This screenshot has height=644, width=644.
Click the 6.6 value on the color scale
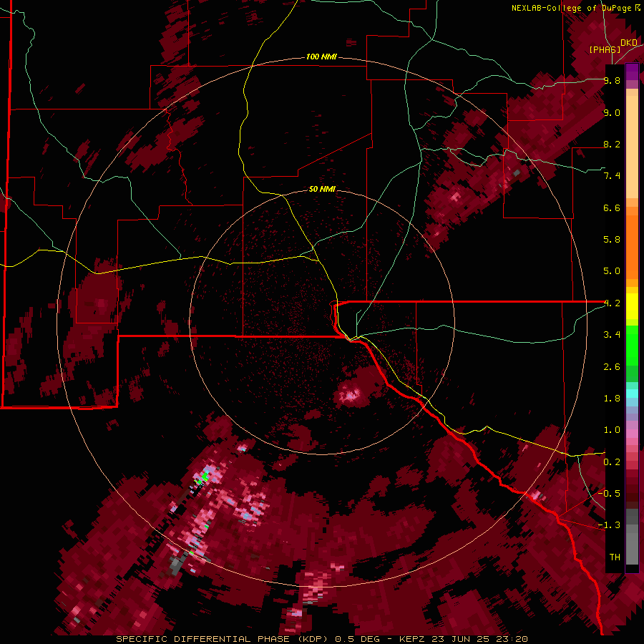612,208
